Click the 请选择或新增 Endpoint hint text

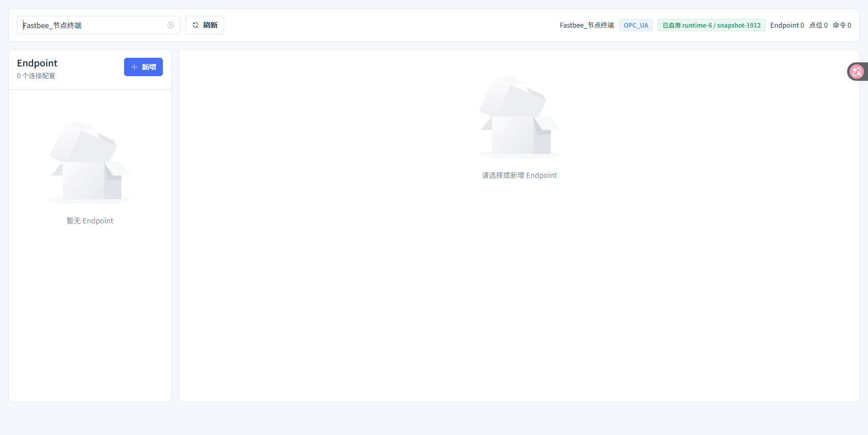[519, 175]
